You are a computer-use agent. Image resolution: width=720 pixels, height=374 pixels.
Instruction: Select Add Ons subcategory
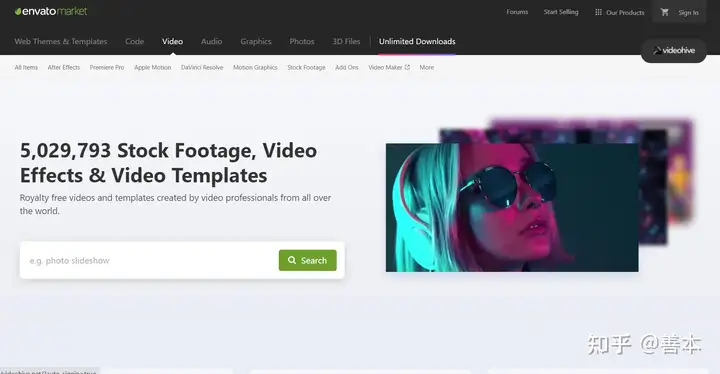point(347,68)
